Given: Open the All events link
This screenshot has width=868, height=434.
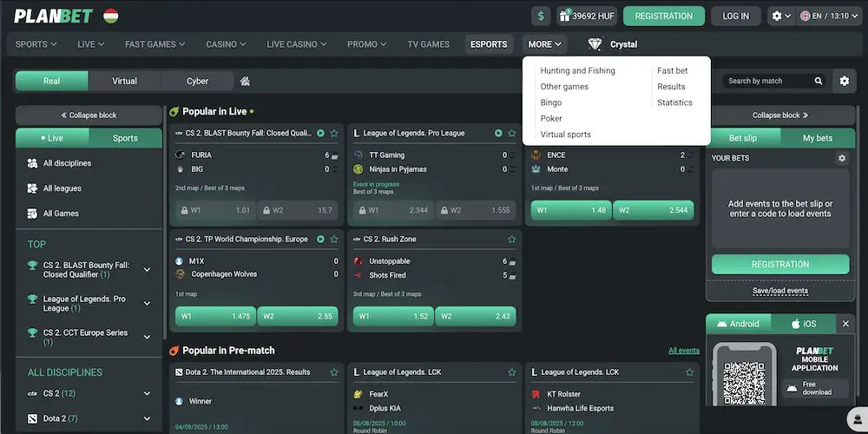Looking at the screenshot, I should (683, 351).
